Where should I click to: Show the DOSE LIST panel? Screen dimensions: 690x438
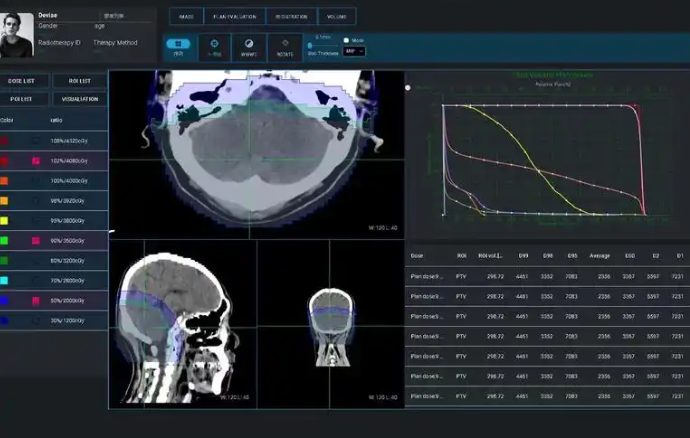click(24, 81)
